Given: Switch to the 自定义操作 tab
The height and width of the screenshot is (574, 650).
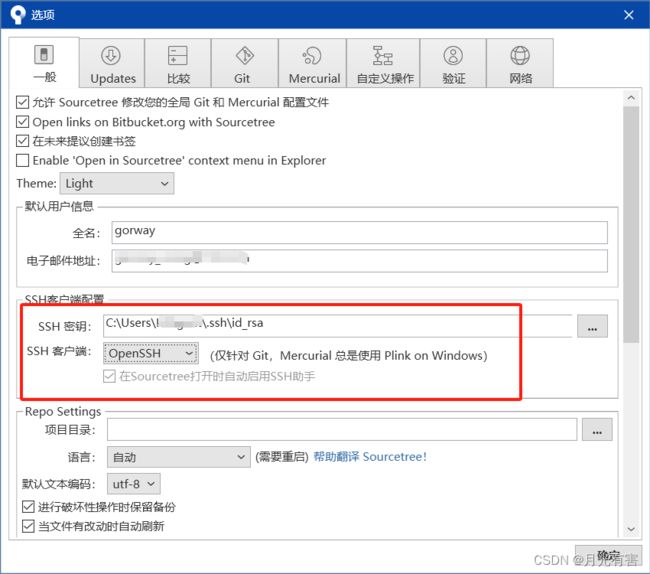Looking at the screenshot, I should (383, 63).
